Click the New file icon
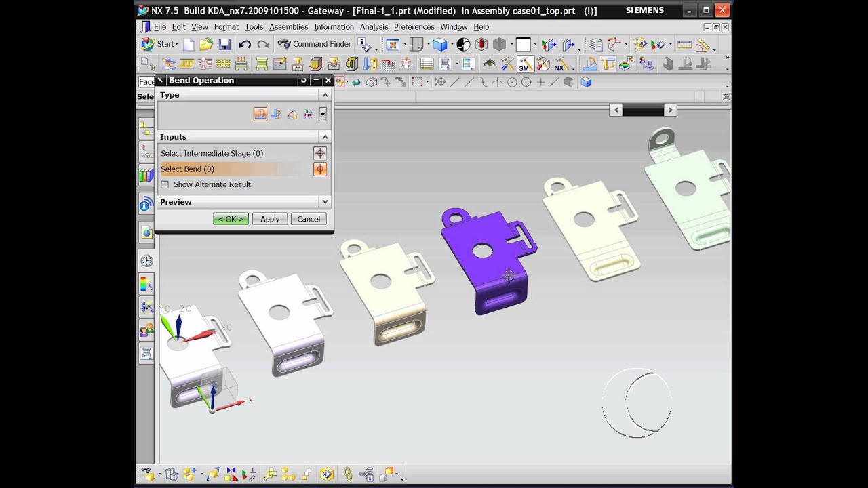The image size is (868, 488). [189, 44]
